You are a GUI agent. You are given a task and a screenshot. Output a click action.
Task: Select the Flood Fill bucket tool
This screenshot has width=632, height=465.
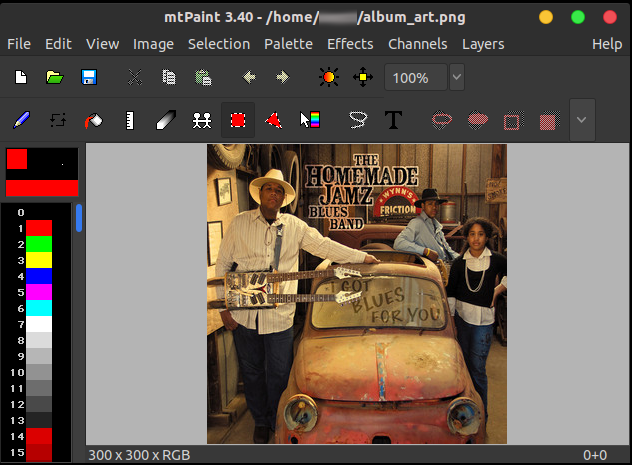click(94, 120)
